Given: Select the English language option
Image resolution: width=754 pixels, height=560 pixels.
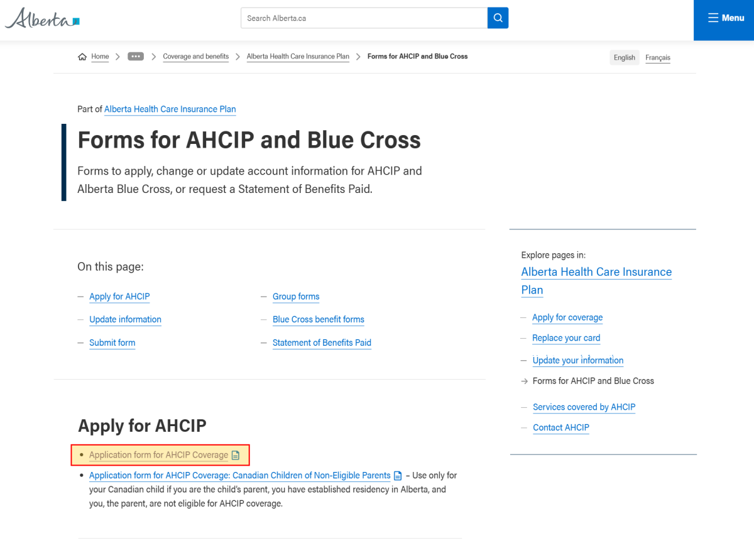Looking at the screenshot, I should [x=624, y=57].
